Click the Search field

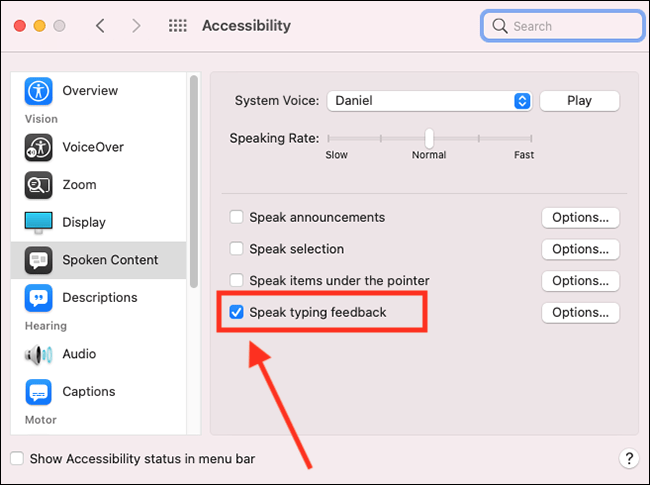point(563,26)
